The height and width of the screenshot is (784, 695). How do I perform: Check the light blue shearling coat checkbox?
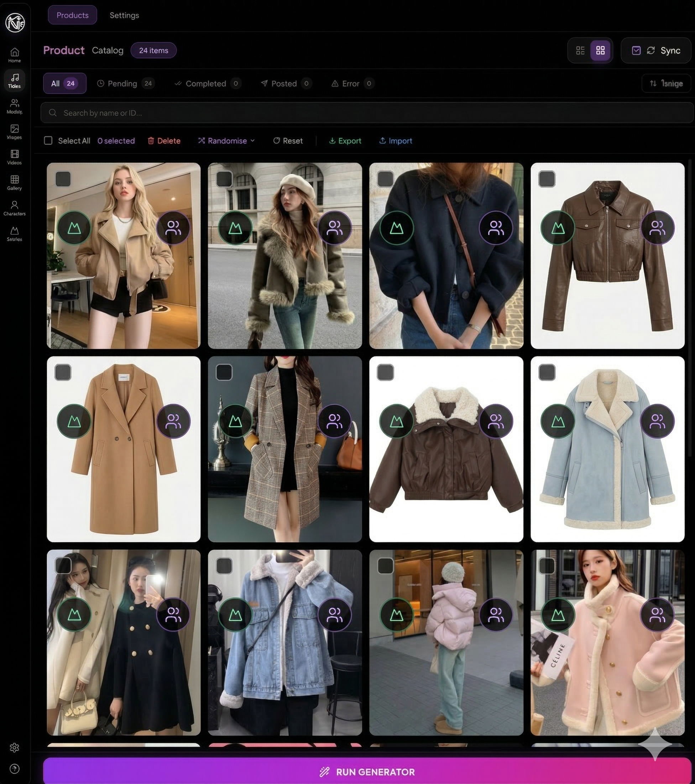547,372
